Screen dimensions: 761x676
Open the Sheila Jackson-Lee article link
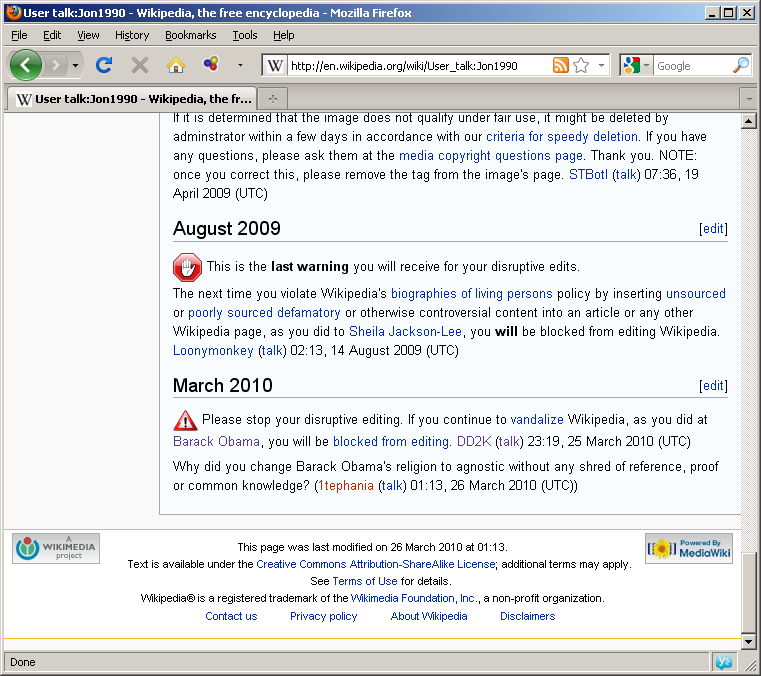(x=405, y=331)
